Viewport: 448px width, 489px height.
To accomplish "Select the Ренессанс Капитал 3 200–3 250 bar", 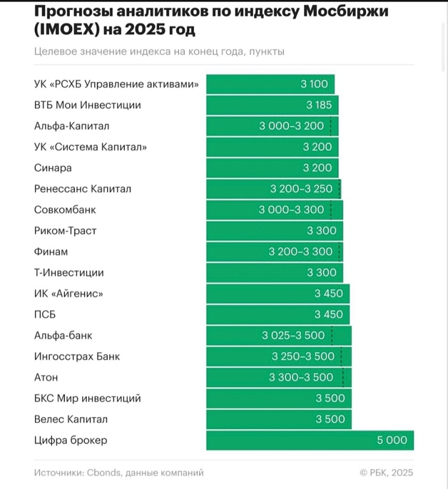I will (x=273, y=189).
